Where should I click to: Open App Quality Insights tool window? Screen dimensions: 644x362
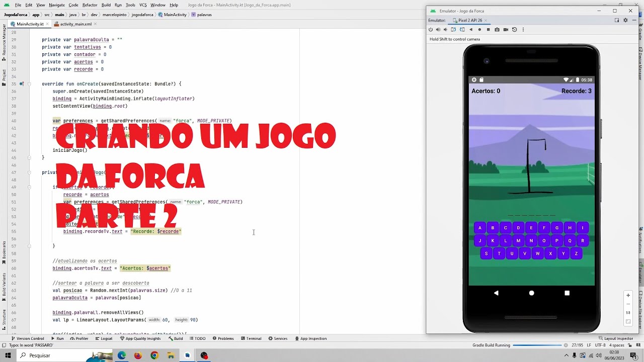(x=140, y=338)
